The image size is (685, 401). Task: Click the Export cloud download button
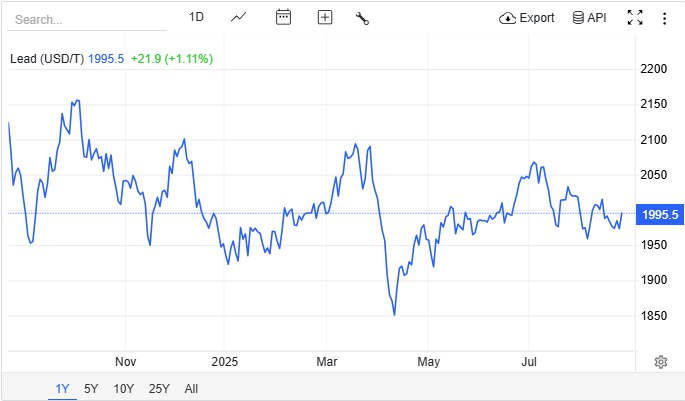click(527, 17)
